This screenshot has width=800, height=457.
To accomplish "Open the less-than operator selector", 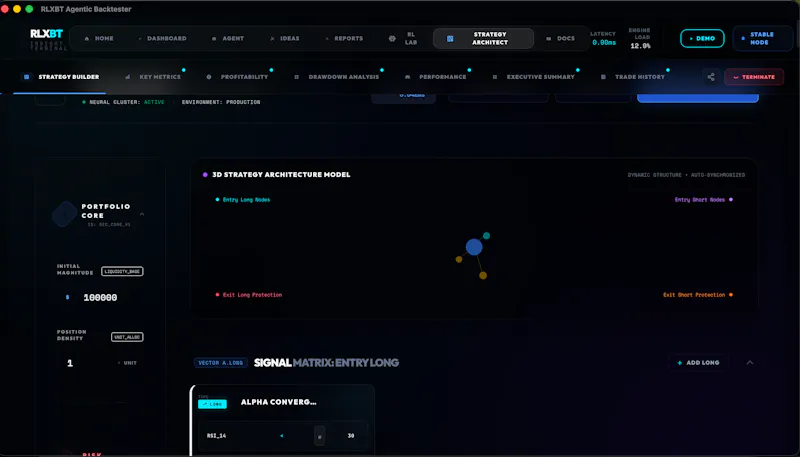I will tap(282, 436).
